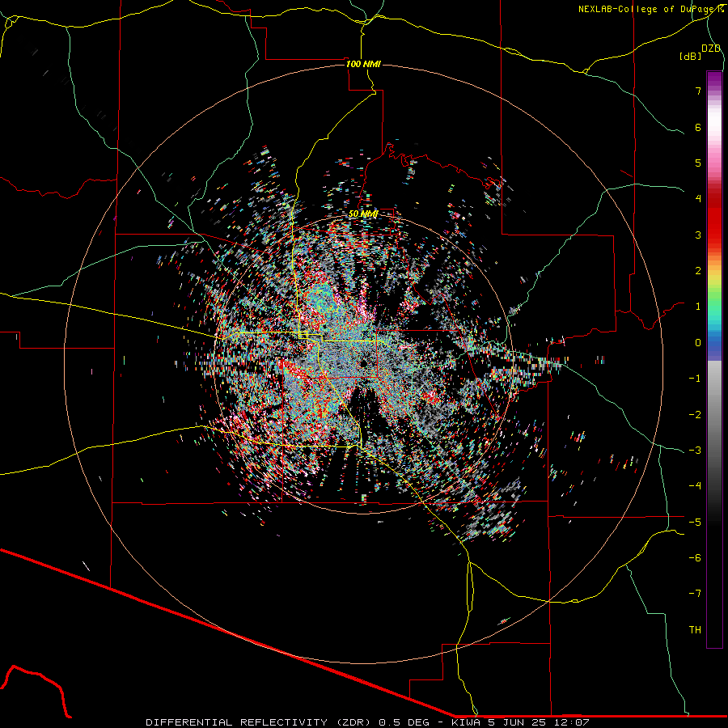Click the -4 dB scale value

[695, 486]
